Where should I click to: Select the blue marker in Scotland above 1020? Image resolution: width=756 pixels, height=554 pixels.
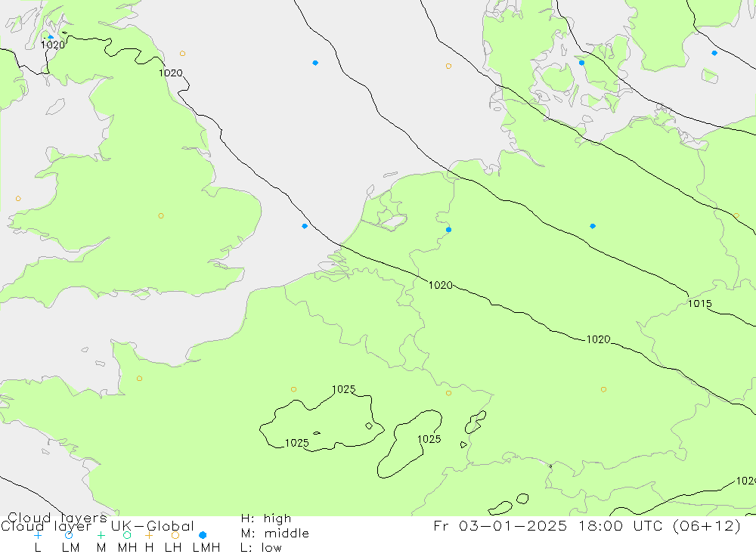pos(51,37)
